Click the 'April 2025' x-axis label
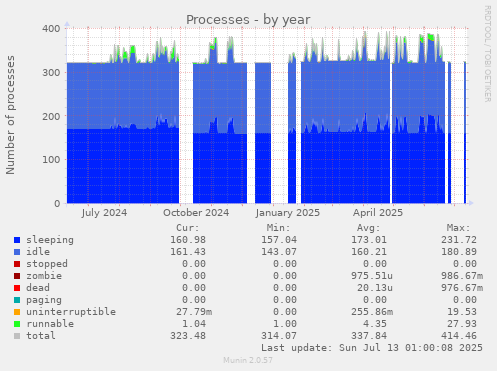The height and width of the screenshot is (371, 497). click(378, 213)
